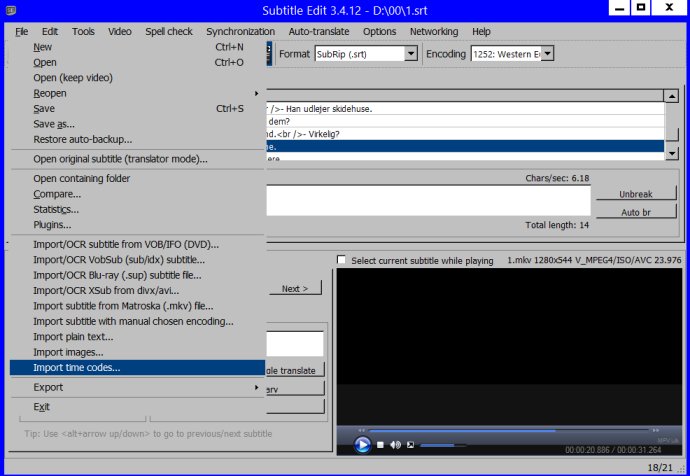The image size is (690, 476).
Task: Toggle fullscreen video icon
Action: (410, 445)
